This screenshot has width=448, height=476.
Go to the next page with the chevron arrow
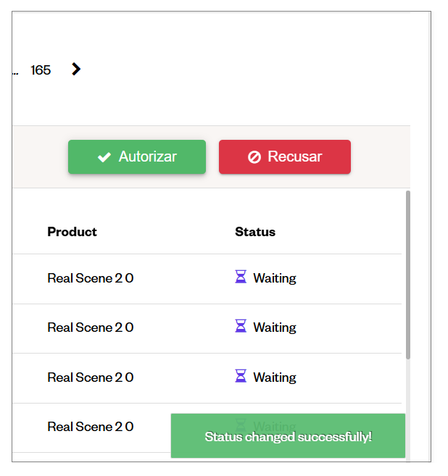tap(76, 69)
